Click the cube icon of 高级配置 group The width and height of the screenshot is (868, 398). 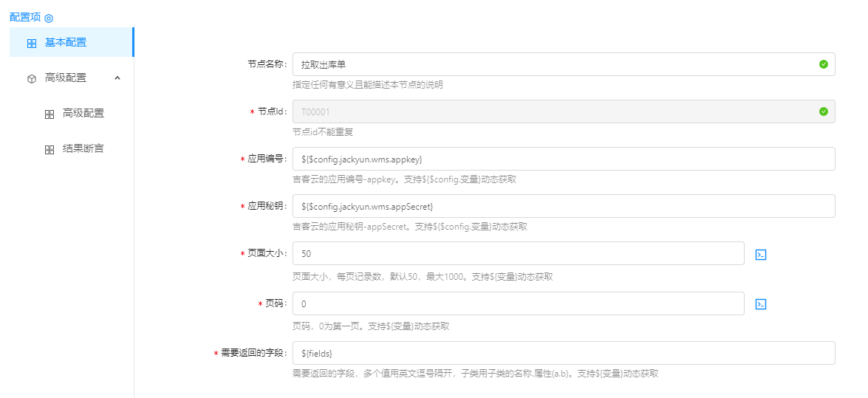point(32,78)
